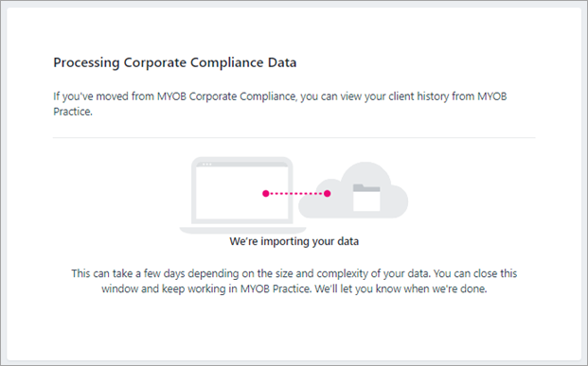
Task: Click 'You can close this' in the bottom message
Action: click(x=475, y=273)
